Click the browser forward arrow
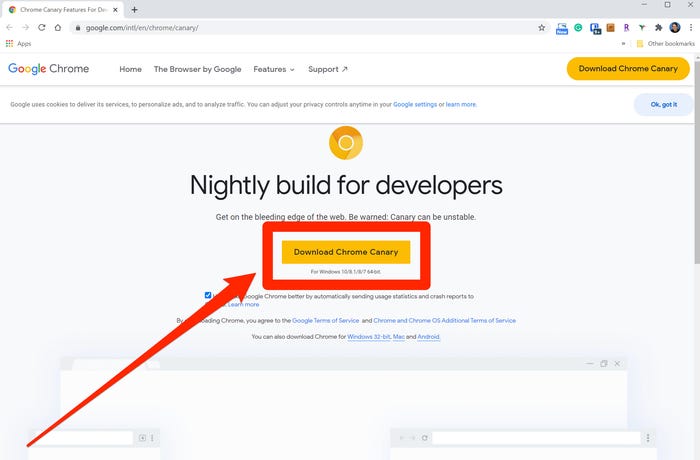The width and height of the screenshot is (700, 460). pyautogui.click(x=25, y=28)
